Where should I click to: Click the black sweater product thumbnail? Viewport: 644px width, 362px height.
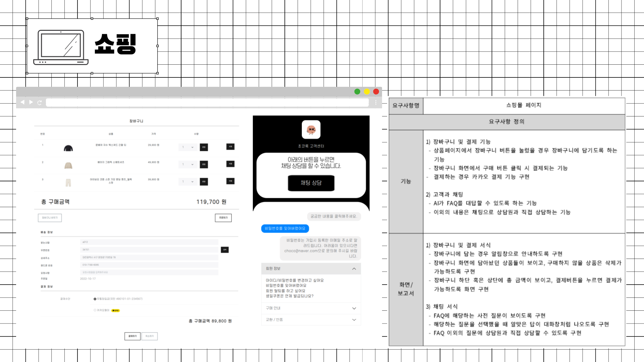(x=68, y=148)
